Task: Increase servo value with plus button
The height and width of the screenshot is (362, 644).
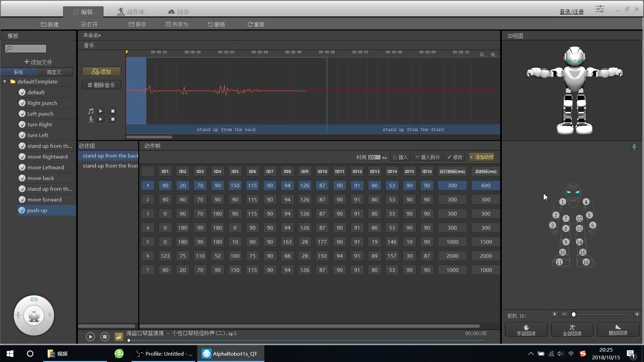Action: pyautogui.click(x=637, y=314)
